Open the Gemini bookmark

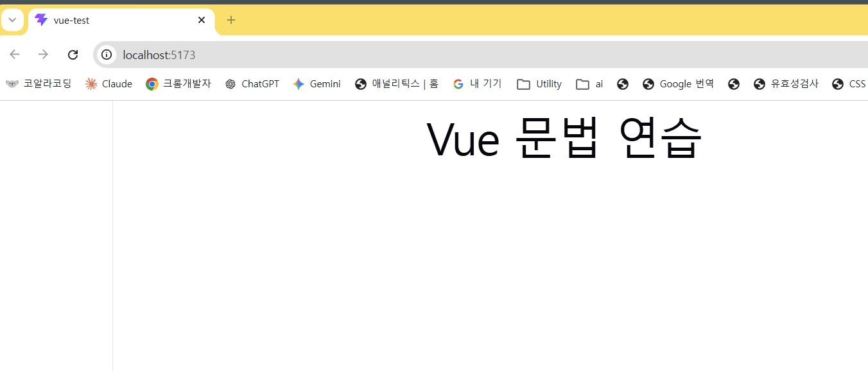317,84
